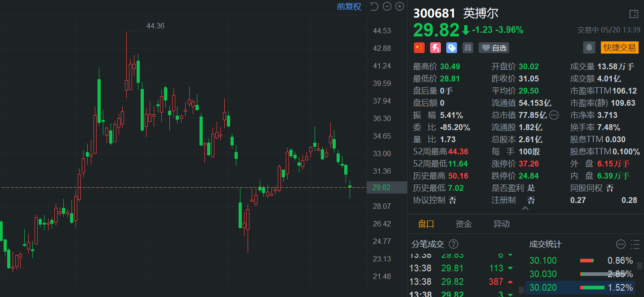Click the 成交量 value 13.58万手
Screen dimensions: 644x297
point(616,67)
